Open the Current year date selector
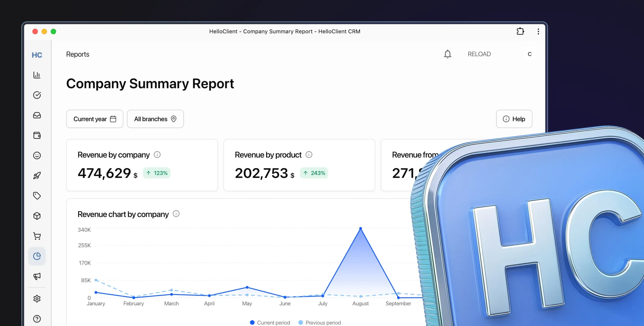The image size is (644, 326). coord(94,119)
